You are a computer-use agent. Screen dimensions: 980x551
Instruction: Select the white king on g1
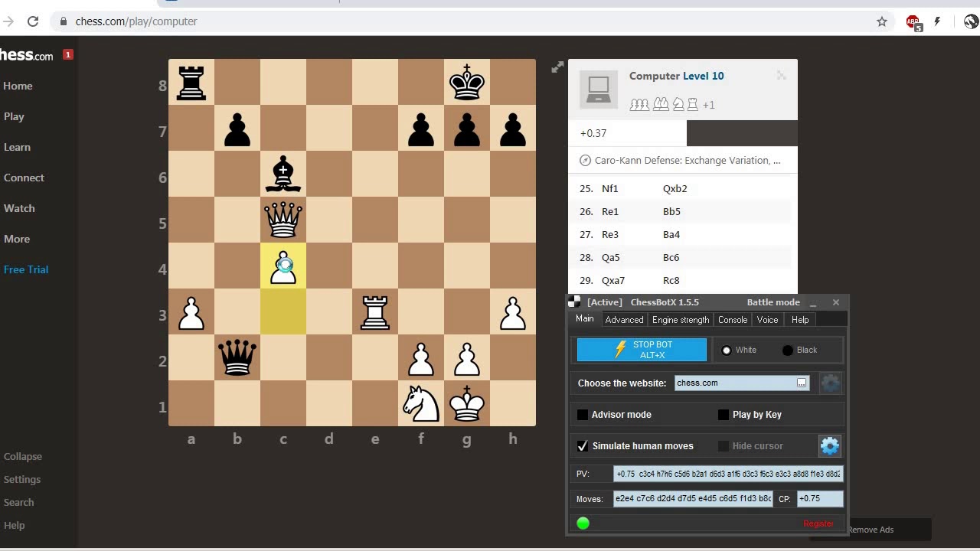pyautogui.click(x=467, y=403)
